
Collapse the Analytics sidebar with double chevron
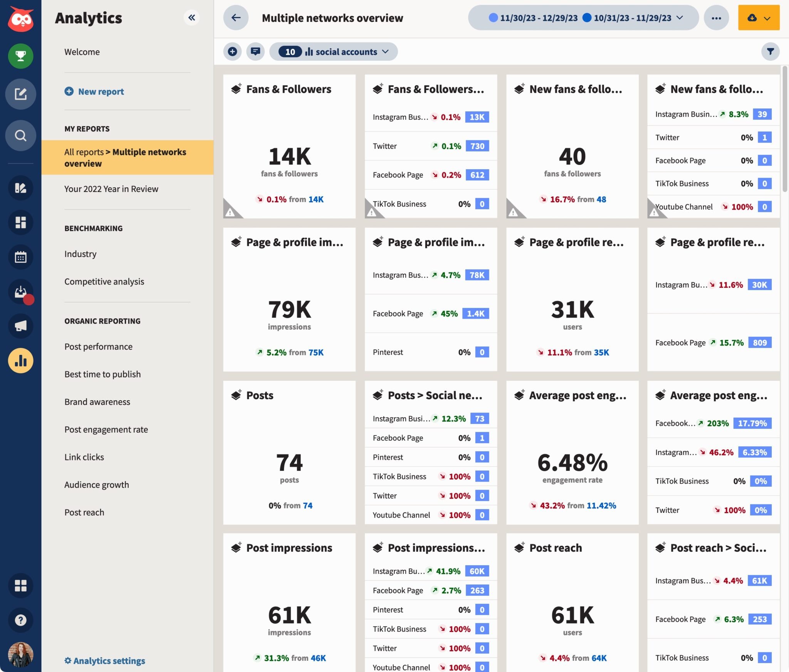[x=193, y=18]
